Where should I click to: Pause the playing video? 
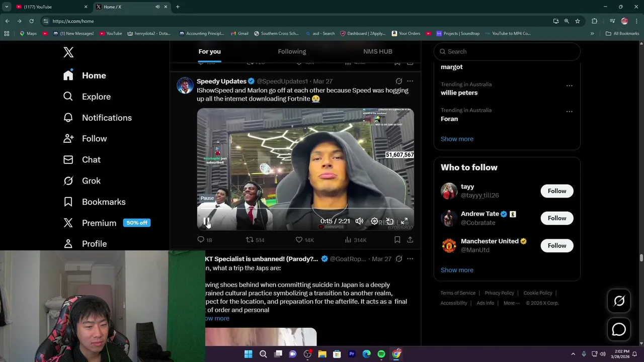206,221
